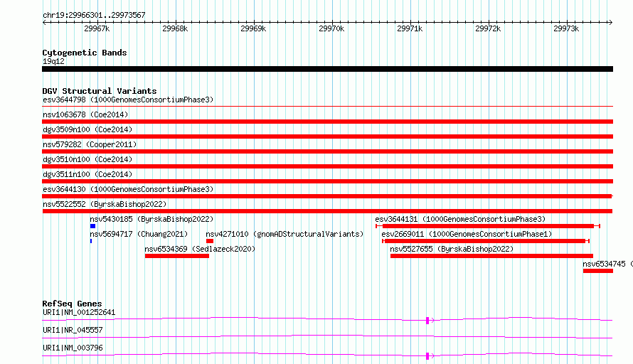Click the blue nsv5430185 variant marker
Screen dimensions: 633x364
click(93, 226)
